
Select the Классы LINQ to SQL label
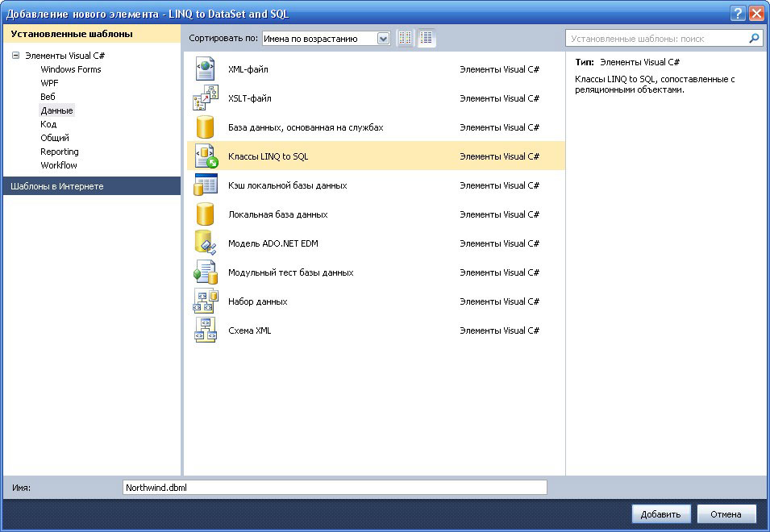[268, 156]
